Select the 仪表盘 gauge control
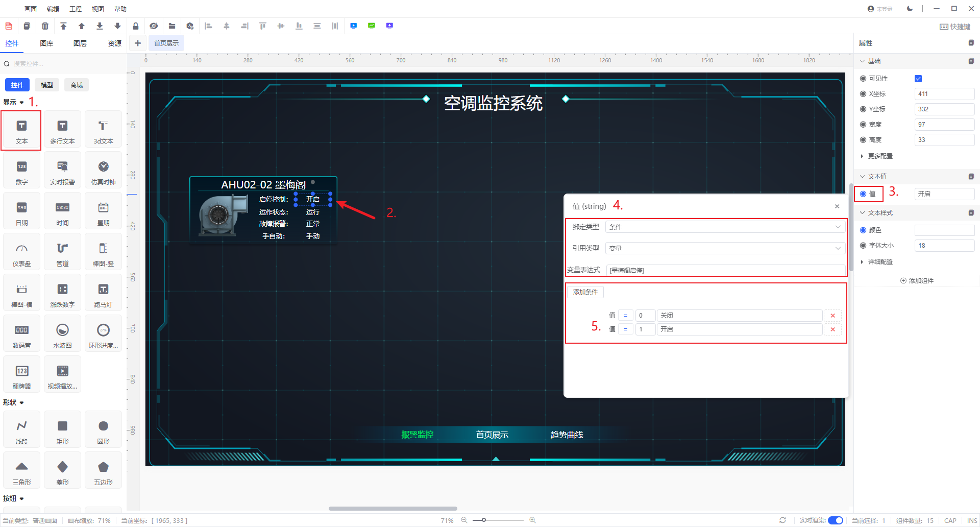The width and height of the screenshot is (980, 527). point(21,254)
